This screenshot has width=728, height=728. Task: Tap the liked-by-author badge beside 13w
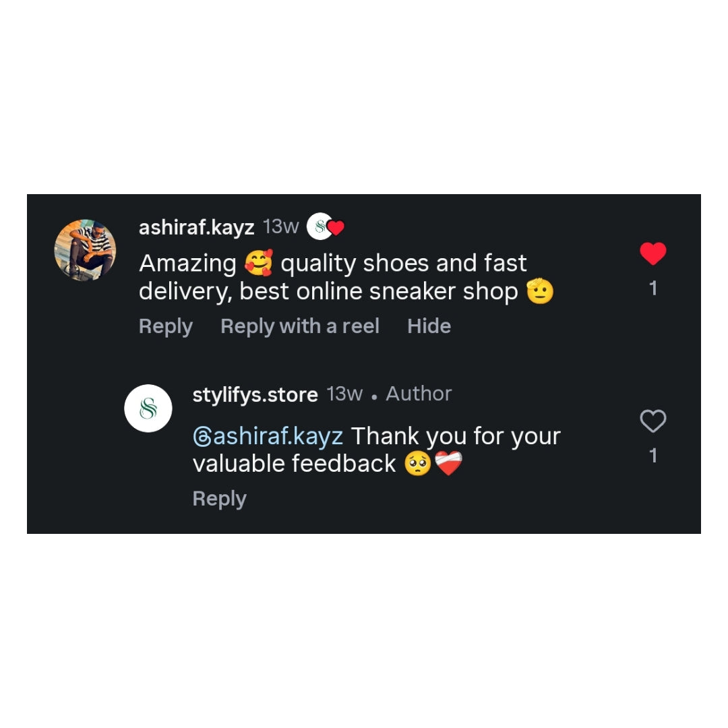pyautogui.click(x=325, y=226)
